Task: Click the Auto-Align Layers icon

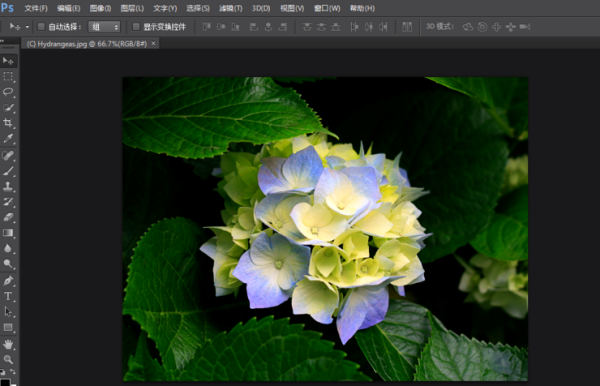Action: 407,27
